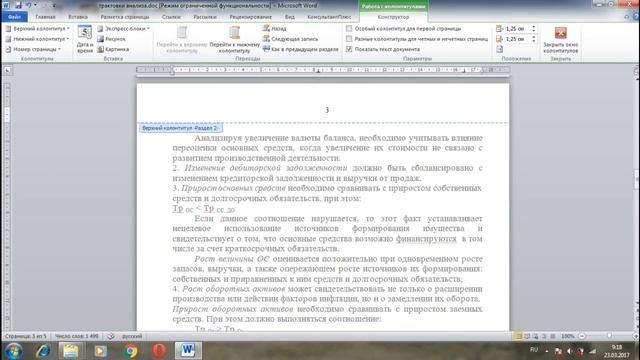
Task: Click the Страница 3 из 5 status indicator
Action: tap(25, 336)
